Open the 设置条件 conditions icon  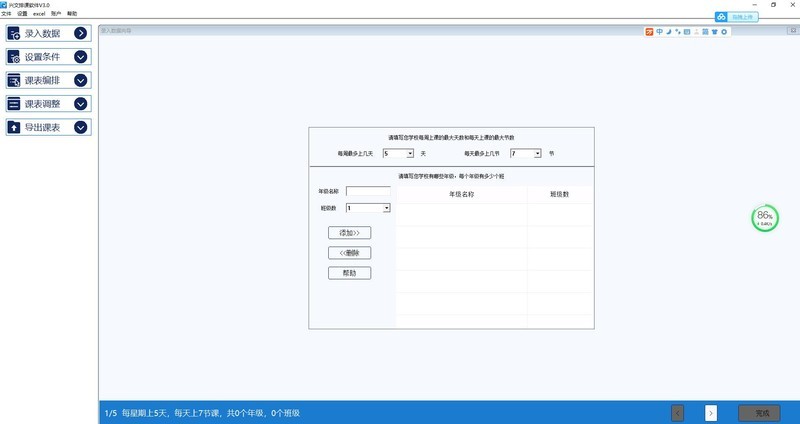coord(14,57)
